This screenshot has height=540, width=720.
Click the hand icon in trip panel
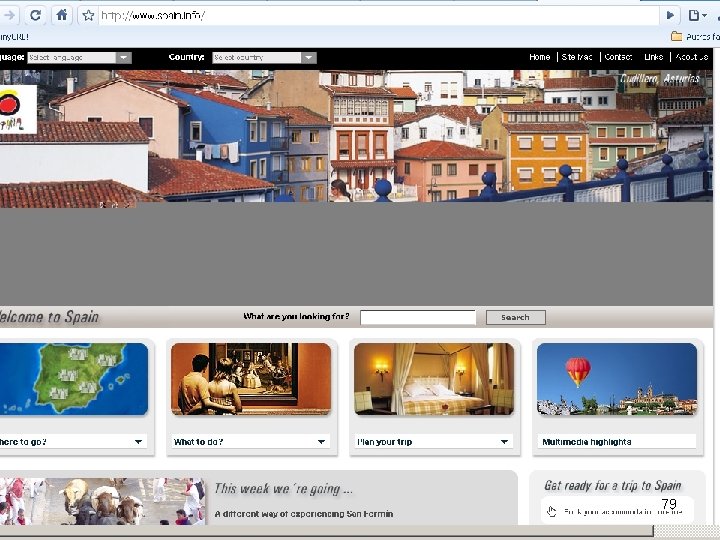click(x=551, y=511)
